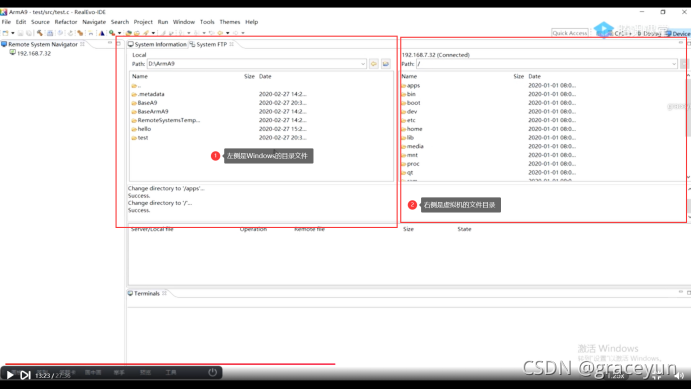Switch to the Device perspective
Screen dimensions: 692x389
(678, 34)
